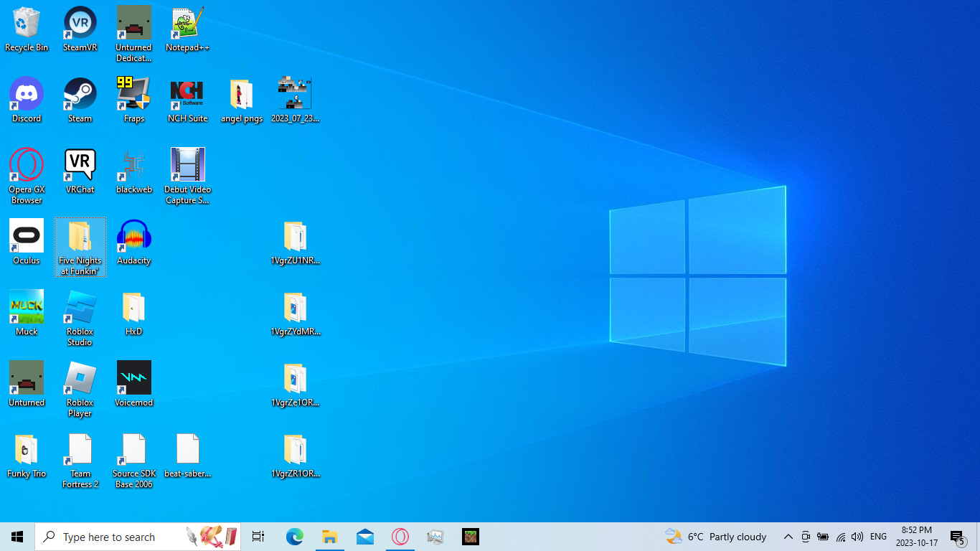Select the SteamVR desktop shortcut
The width and height of the screenshot is (980, 551).
80,29
